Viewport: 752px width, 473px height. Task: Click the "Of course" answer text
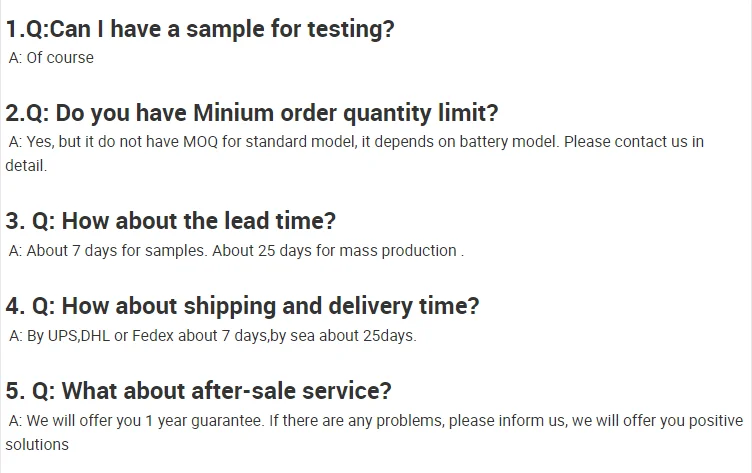pyautogui.click(x=60, y=58)
